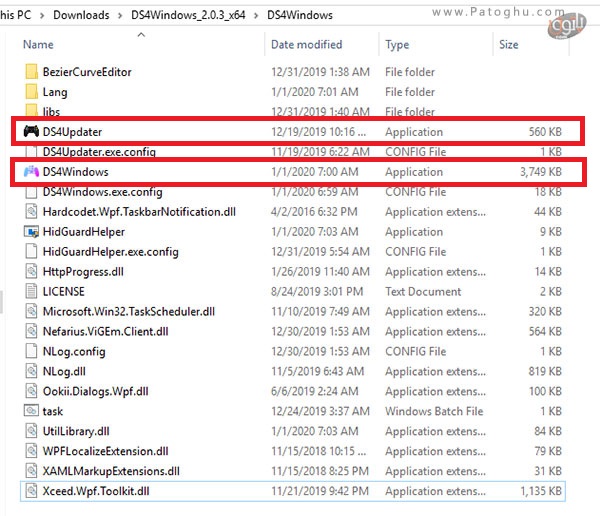Select the DS4Windows colorful controller icon

pos(31,171)
